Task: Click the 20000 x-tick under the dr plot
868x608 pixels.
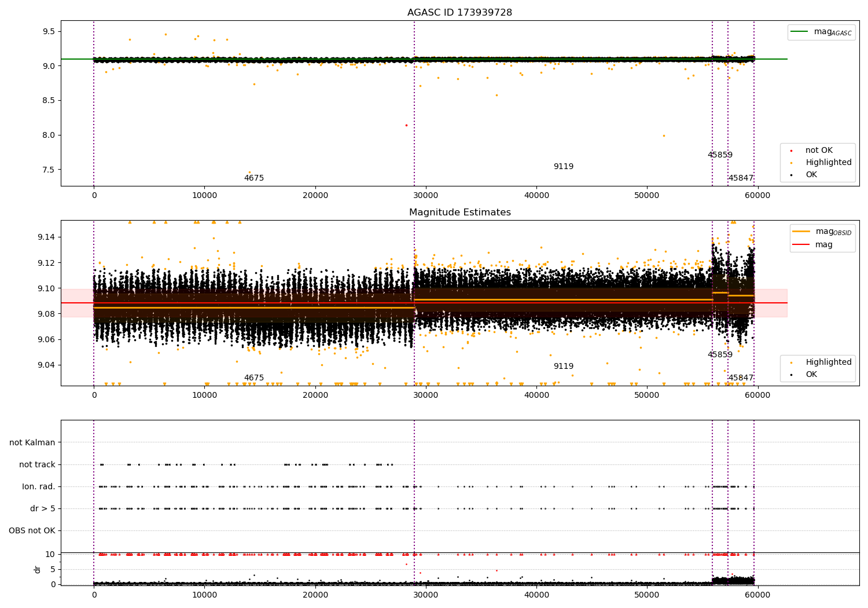Action: 315,595
